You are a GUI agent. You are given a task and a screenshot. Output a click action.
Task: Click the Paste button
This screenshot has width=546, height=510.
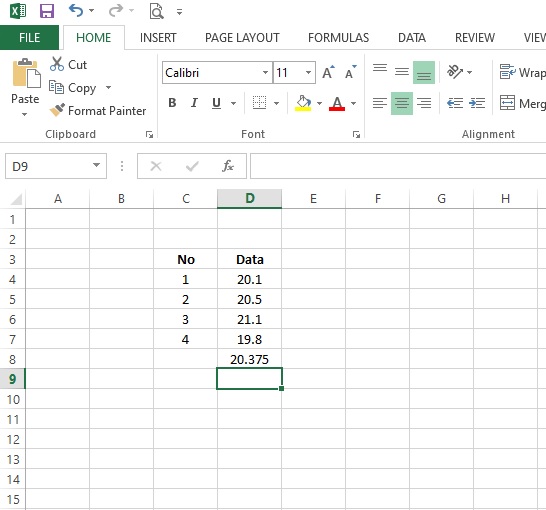click(x=25, y=87)
